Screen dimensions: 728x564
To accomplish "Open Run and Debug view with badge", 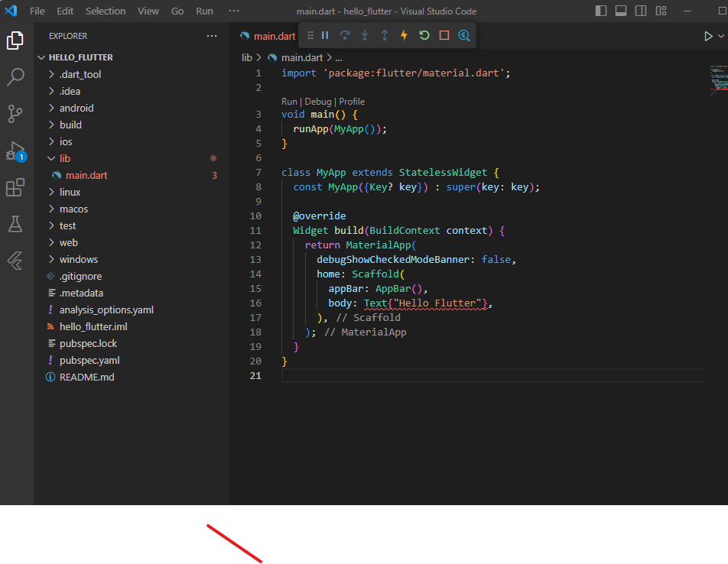I will coord(15,151).
